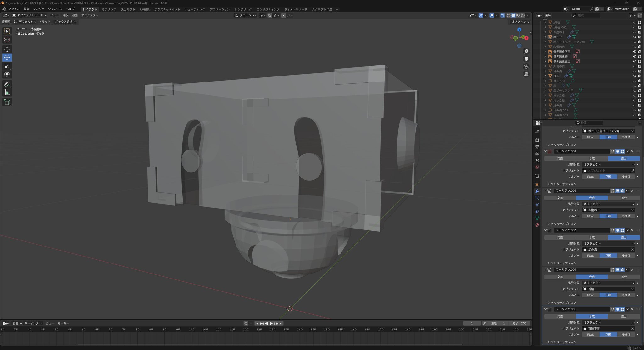Set ブーリアン.001 operation to 交差
The height and width of the screenshot is (350, 644).
coord(560,158)
